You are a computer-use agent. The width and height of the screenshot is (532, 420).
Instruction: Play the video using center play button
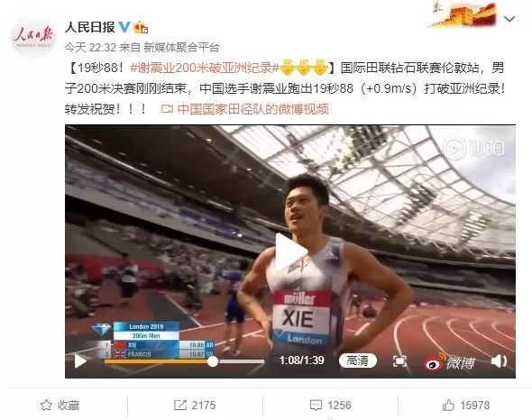tap(290, 251)
